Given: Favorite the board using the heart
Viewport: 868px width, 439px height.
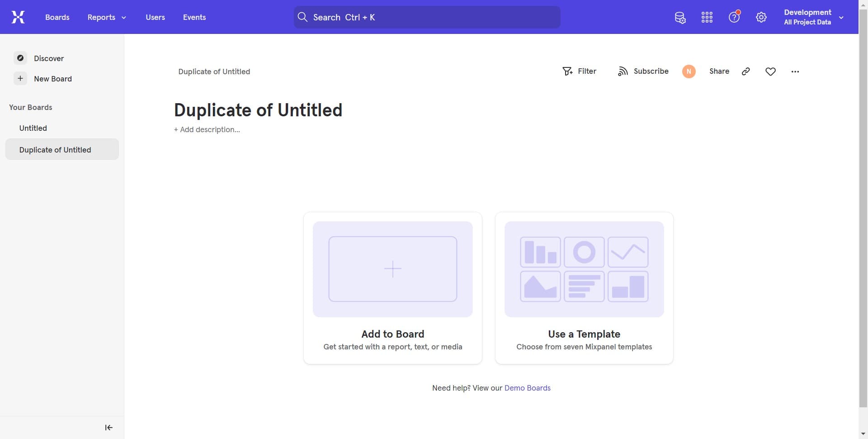Looking at the screenshot, I should [x=770, y=71].
